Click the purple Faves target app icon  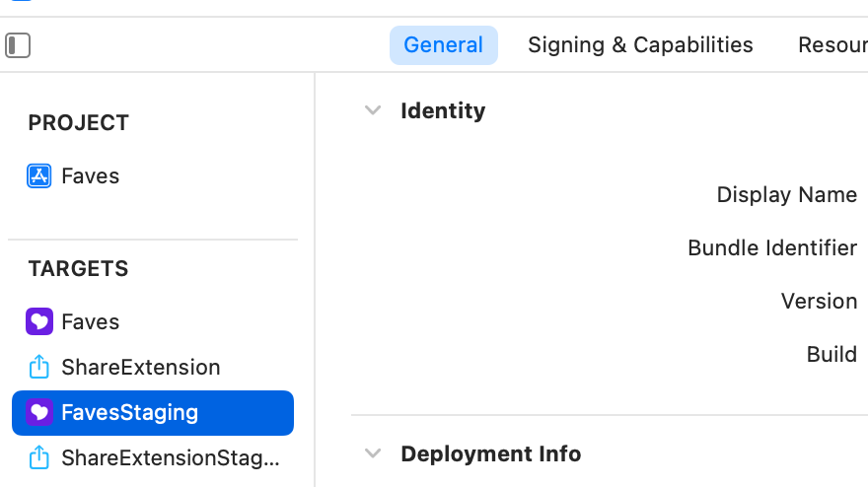point(38,322)
